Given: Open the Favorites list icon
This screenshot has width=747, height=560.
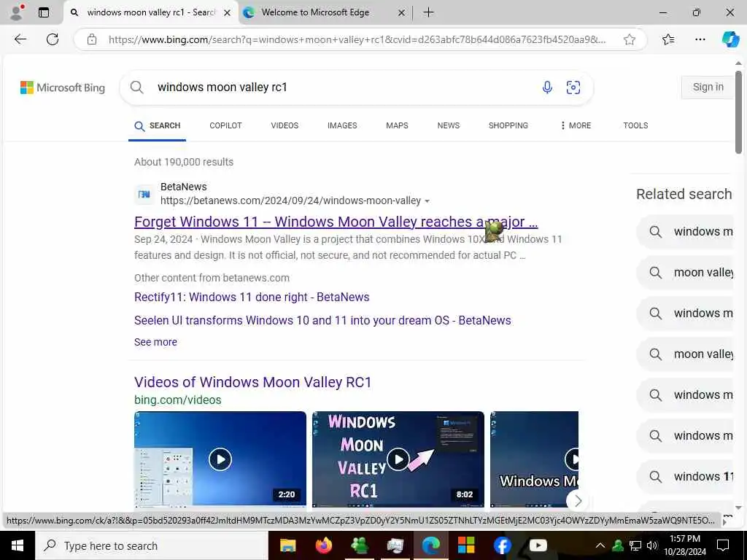Looking at the screenshot, I should pyautogui.click(x=668, y=39).
